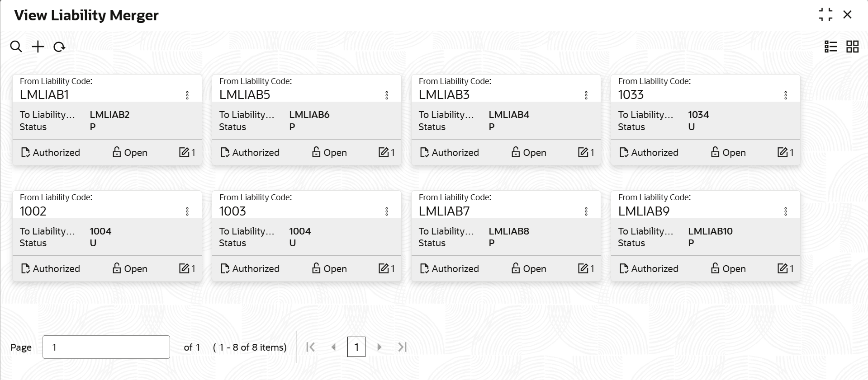Expand the three-dot menu on card 1033

786,95
